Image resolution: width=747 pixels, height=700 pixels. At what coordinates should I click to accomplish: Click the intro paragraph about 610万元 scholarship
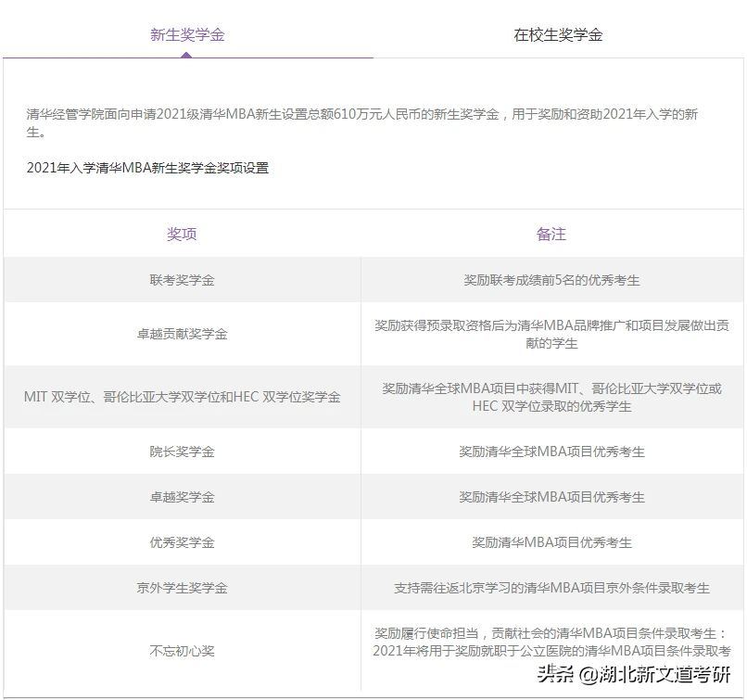click(371, 125)
